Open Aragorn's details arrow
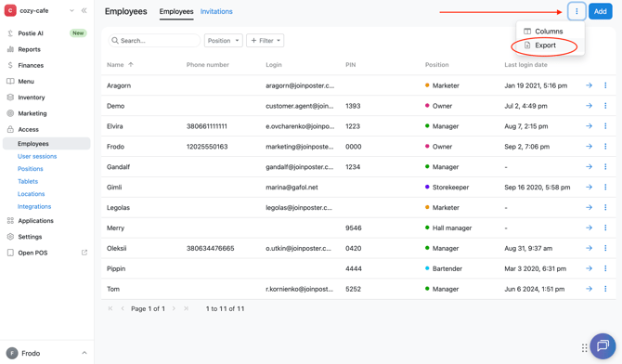This screenshot has width=622, height=364. (x=590, y=85)
